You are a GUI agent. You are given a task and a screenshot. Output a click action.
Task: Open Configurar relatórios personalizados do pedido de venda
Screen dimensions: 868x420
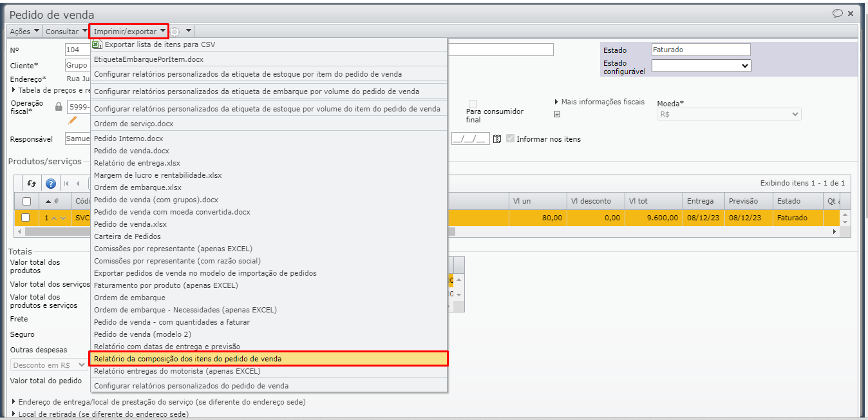(269, 386)
